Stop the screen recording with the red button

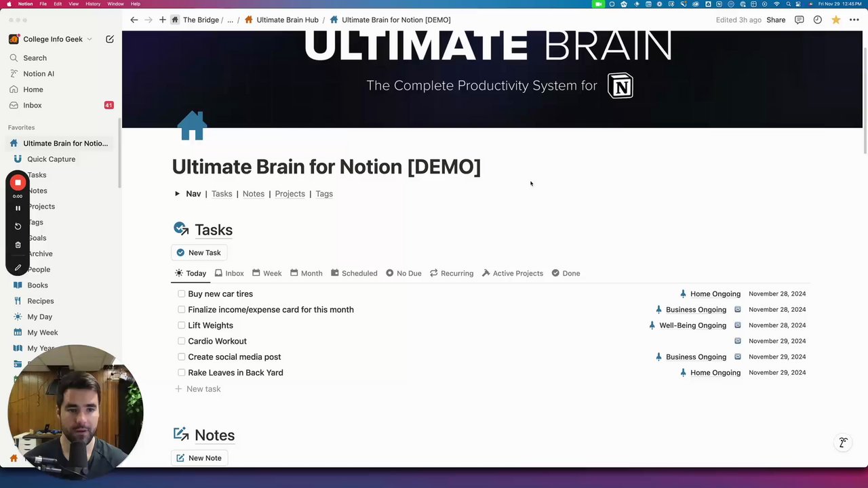(x=18, y=183)
